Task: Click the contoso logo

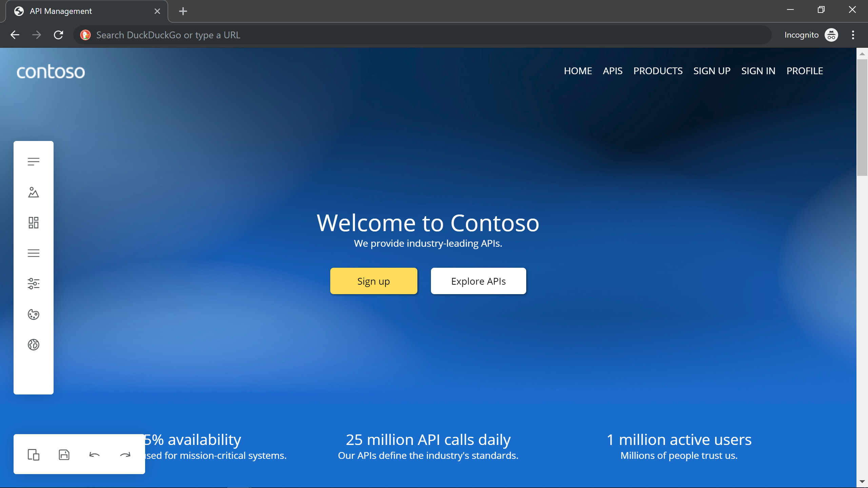Action: click(x=51, y=72)
